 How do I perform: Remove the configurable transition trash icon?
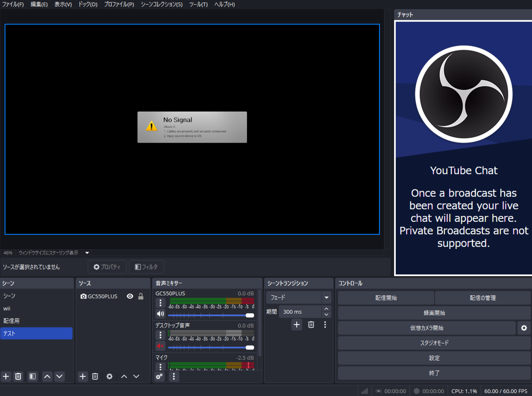point(311,325)
